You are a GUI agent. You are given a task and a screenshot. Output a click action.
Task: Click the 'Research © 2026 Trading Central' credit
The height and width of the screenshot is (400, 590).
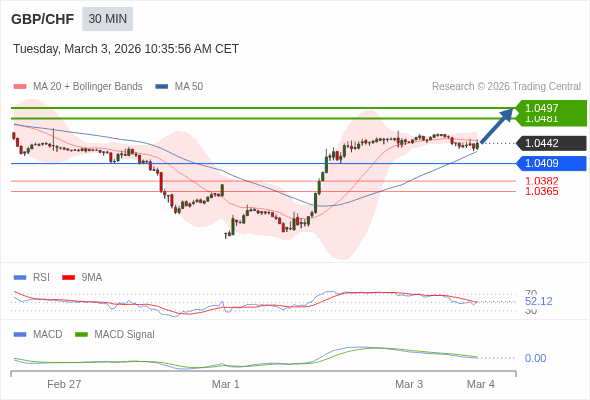click(x=506, y=87)
